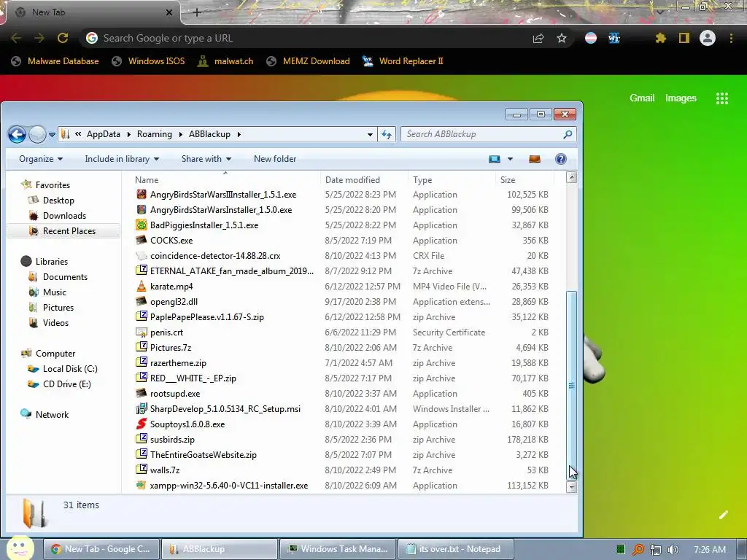Select the Souptoys1.6.0.8.exe file icon
747x560 pixels.
point(142,424)
